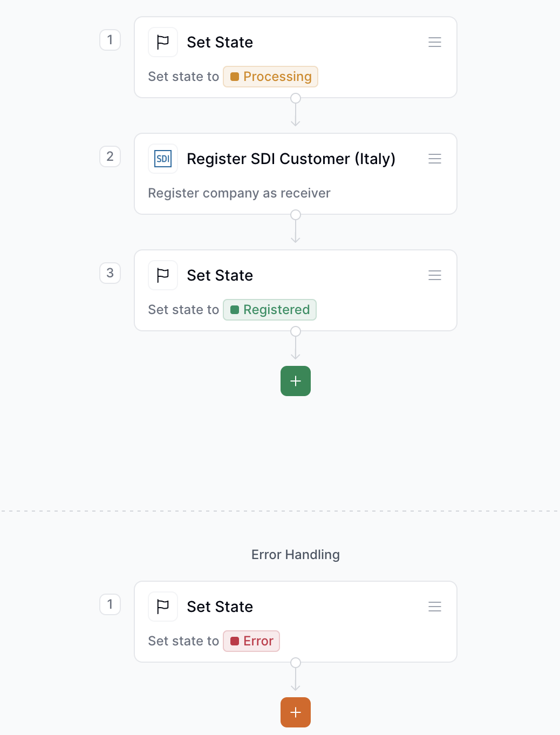
Task: Click the Error Handling section label
Action: 295,554
